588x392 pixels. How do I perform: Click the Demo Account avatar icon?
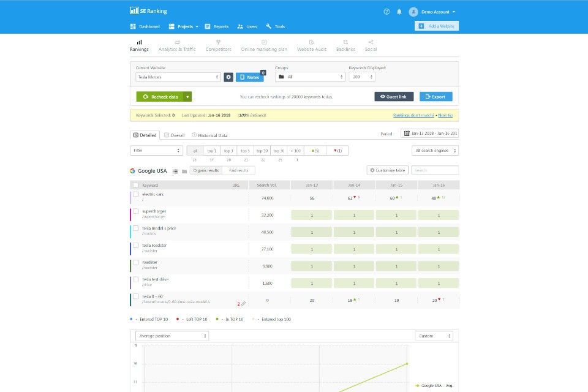coord(413,12)
